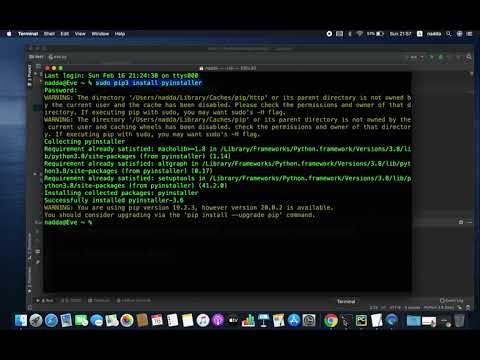Open PyCharm run configuration dropdown

(x=415, y=57)
